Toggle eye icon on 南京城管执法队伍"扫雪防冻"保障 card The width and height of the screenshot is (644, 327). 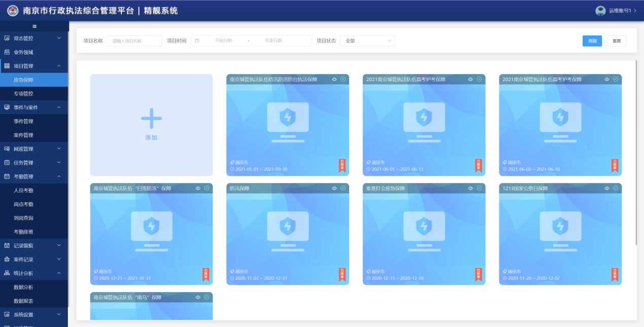point(198,189)
